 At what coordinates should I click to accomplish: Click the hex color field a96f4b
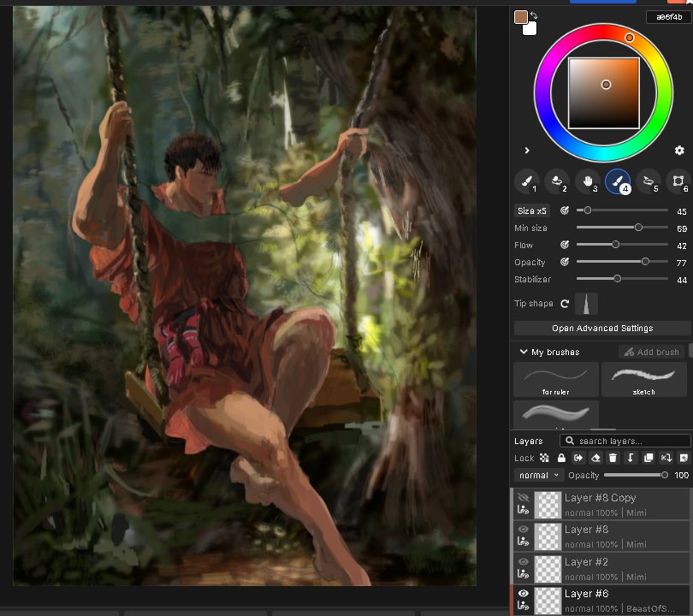[669, 17]
